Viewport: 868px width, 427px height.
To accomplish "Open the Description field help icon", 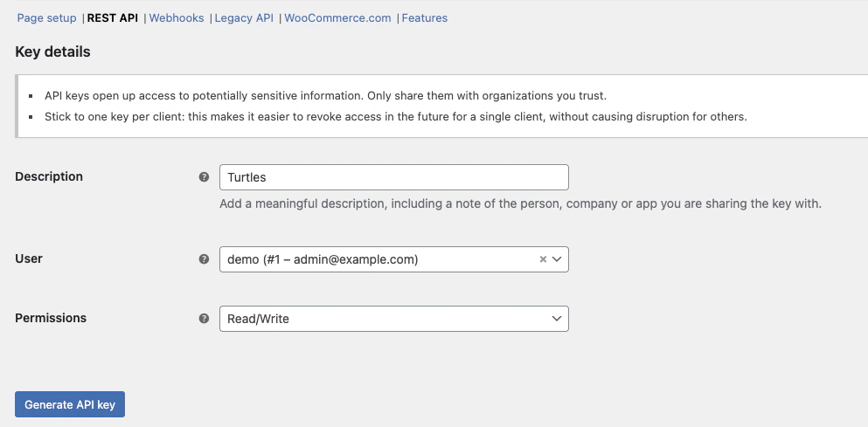I will tap(204, 177).
